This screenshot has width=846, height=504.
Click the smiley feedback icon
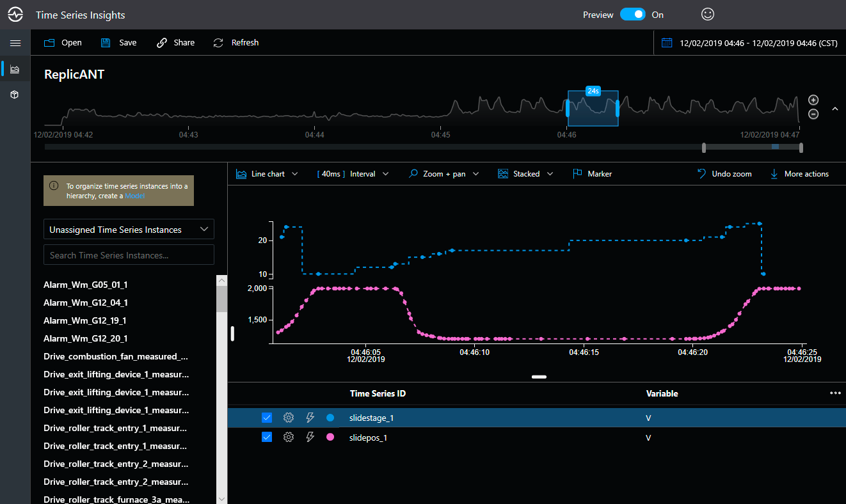coord(707,14)
